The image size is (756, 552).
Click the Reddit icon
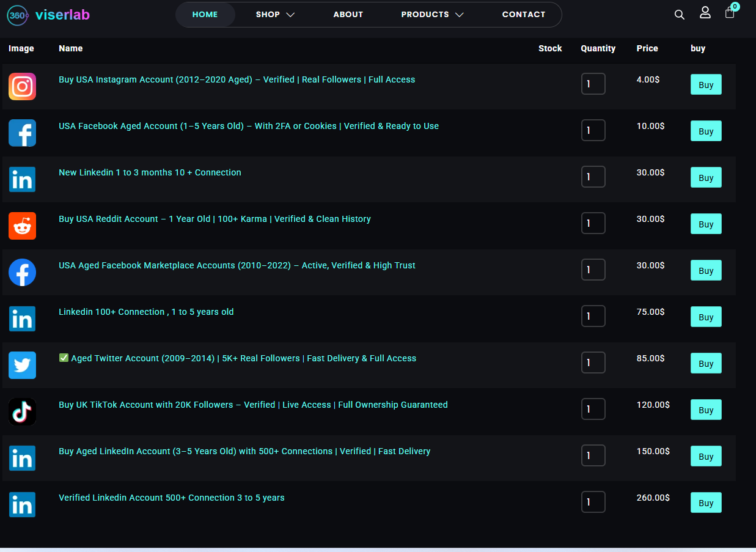(x=23, y=226)
